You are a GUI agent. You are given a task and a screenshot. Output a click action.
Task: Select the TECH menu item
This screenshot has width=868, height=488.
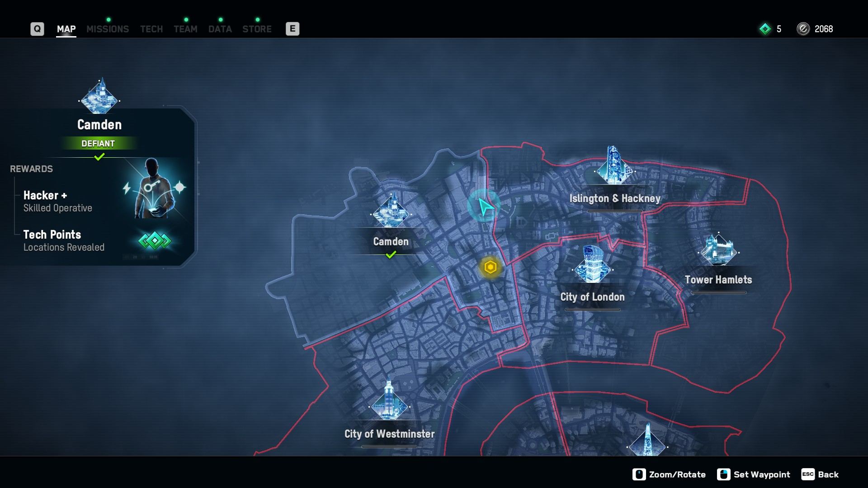151,28
